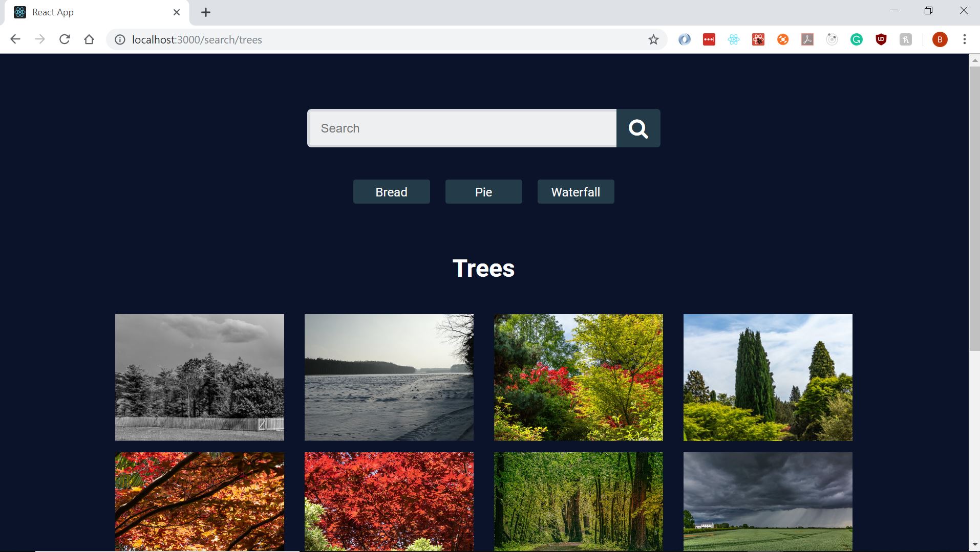
Task: Navigate back to previous page
Action: pyautogui.click(x=15, y=39)
